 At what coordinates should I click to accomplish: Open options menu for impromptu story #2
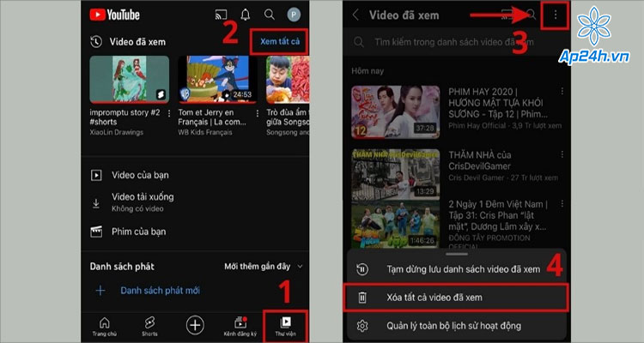(169, 113)
